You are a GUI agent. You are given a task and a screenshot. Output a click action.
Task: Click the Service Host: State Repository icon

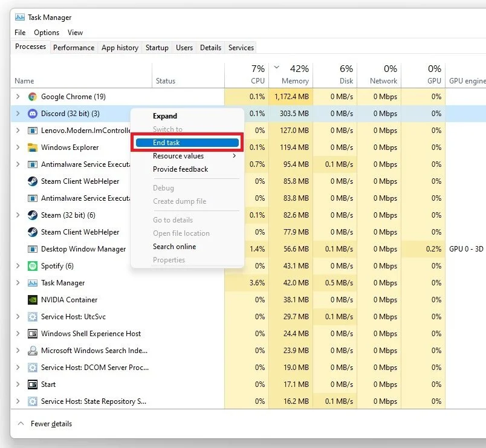[32, 401]
